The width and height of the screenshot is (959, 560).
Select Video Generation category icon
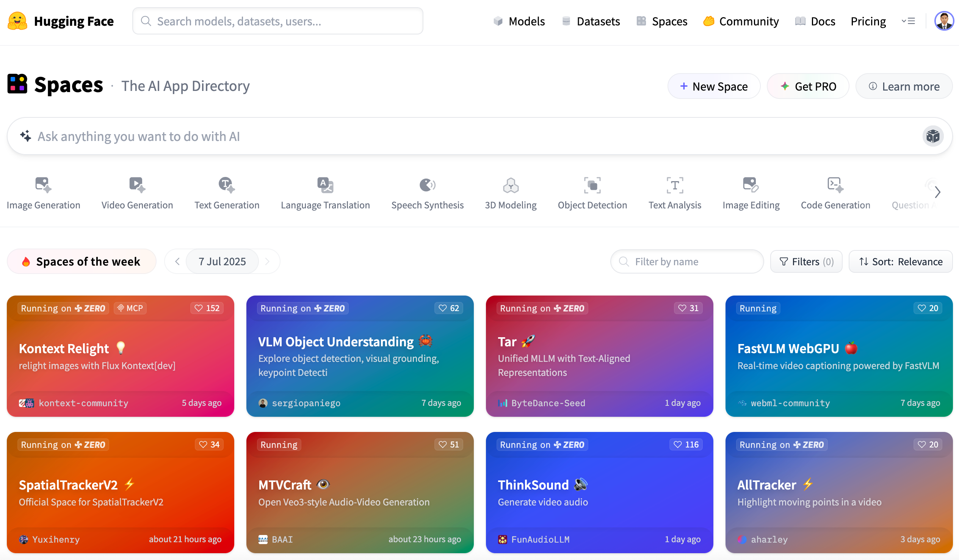(x=137, y=185)
